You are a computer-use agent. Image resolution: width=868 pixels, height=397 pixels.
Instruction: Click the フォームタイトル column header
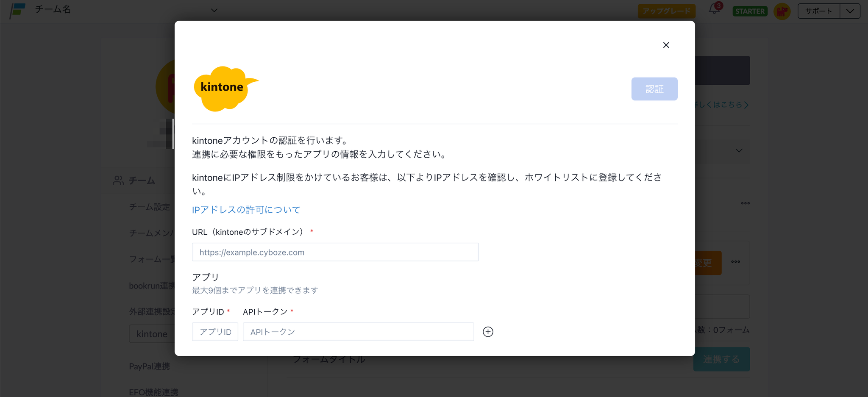[x=329, y=360]
